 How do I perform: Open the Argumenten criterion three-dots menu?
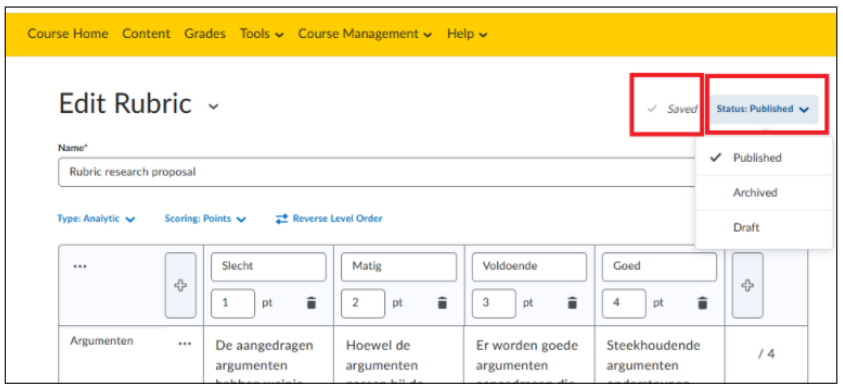(184, 344)
